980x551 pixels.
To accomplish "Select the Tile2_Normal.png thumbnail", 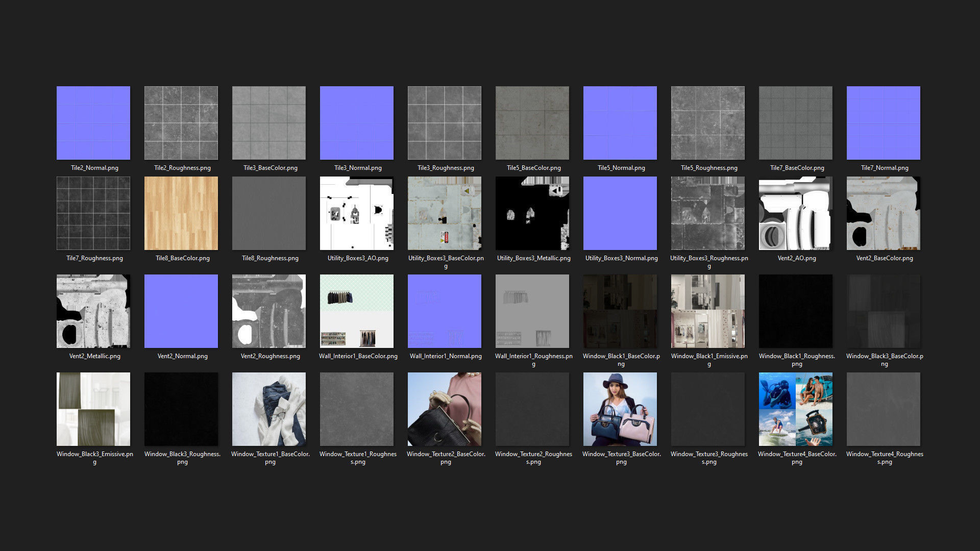I will 93,123.
